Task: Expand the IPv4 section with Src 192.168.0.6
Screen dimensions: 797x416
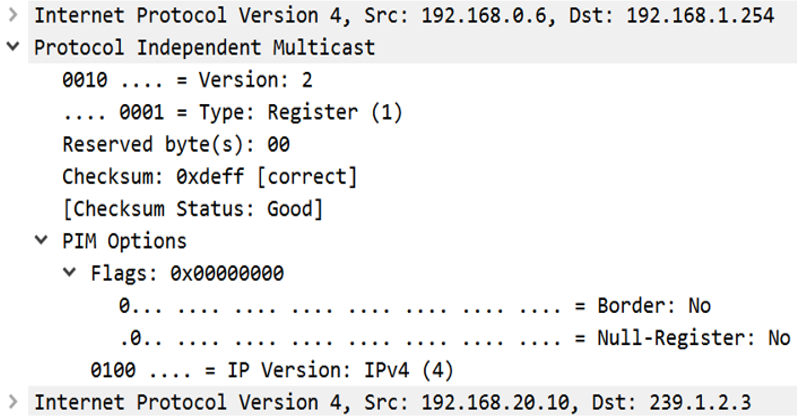Action: (x=12, y=17)
